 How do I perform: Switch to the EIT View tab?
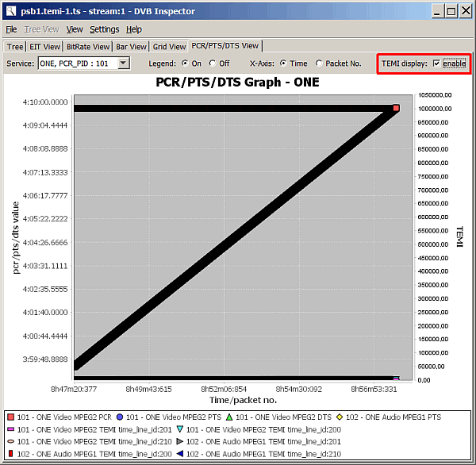[x=45, y=47]
